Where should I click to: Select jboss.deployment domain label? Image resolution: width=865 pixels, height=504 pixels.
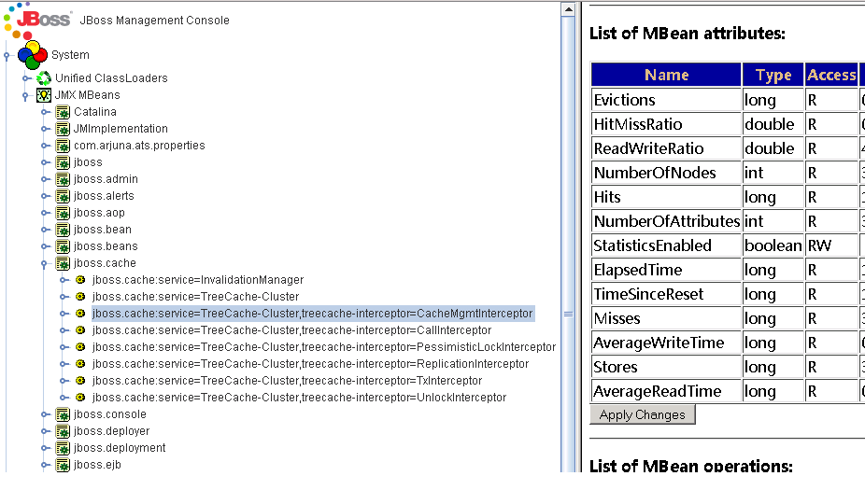click(x=120, y=448)
